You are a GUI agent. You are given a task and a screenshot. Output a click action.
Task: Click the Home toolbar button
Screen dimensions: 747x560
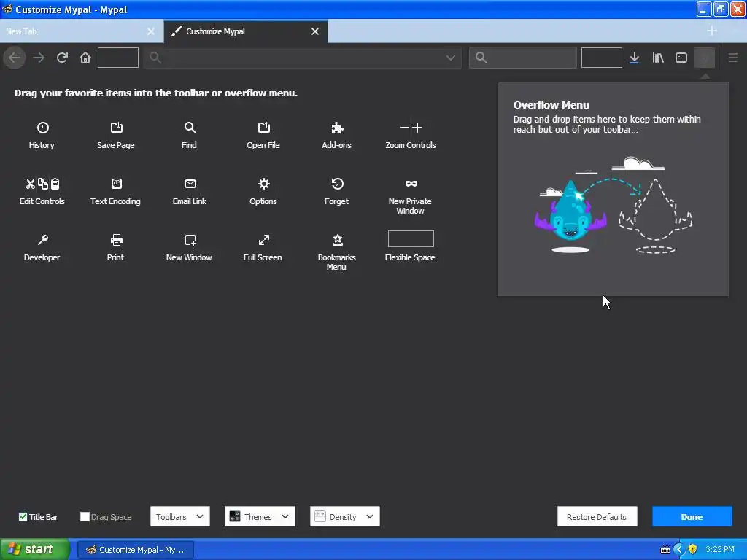tap(85, 58)
